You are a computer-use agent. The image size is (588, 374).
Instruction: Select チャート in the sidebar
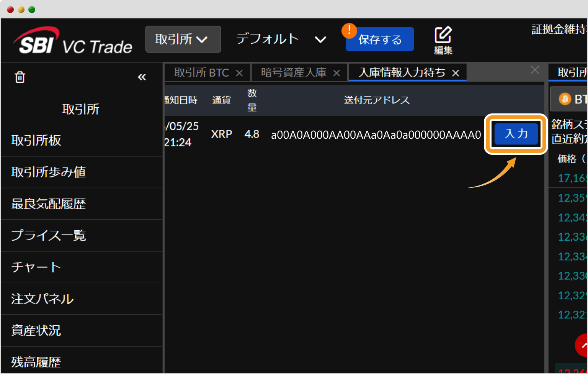pos(82,267)
